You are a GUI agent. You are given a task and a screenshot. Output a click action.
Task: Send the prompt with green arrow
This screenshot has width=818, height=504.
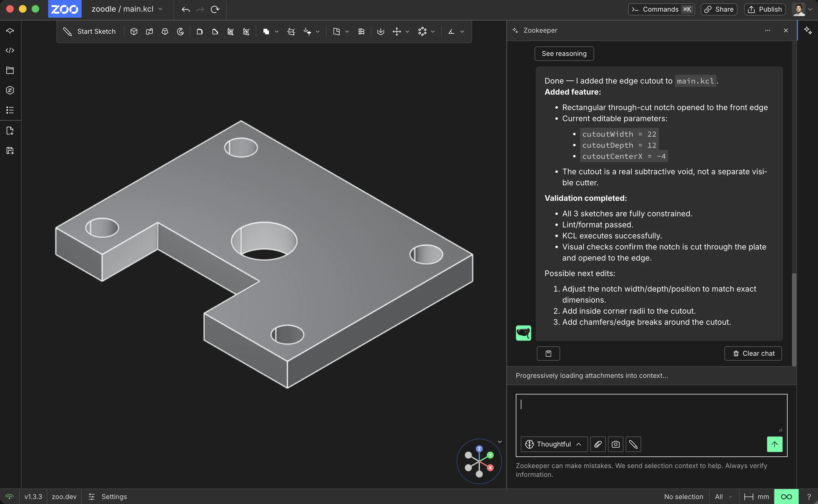pyautogui.click(x=774, y=444)
